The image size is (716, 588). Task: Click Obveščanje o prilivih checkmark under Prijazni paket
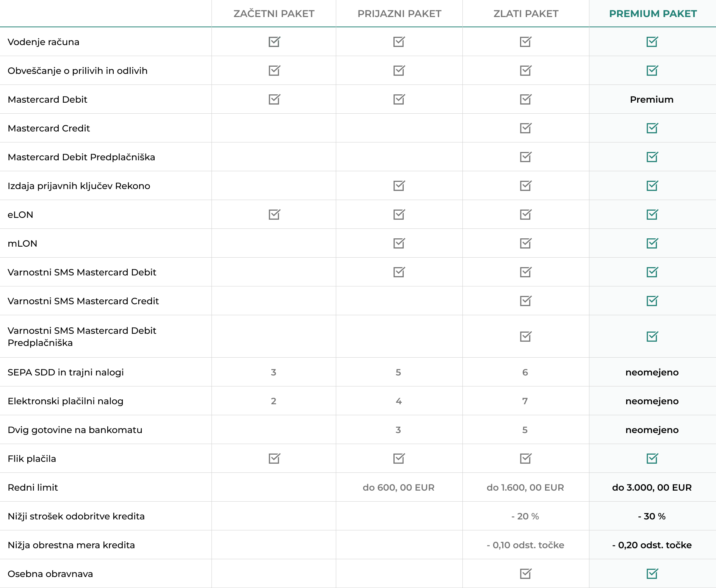(399, 70)
